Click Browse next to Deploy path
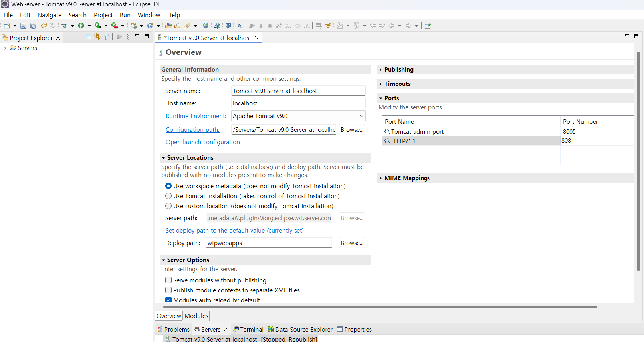The width and height of the screenshot is (644, 342). tap(352, 243)
